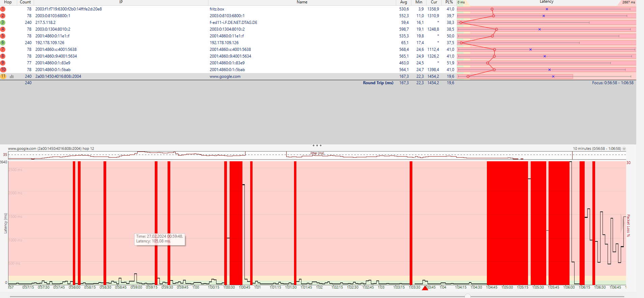
Task: Click the Packet Loss % axis label
Action: [x=628, y=226]
